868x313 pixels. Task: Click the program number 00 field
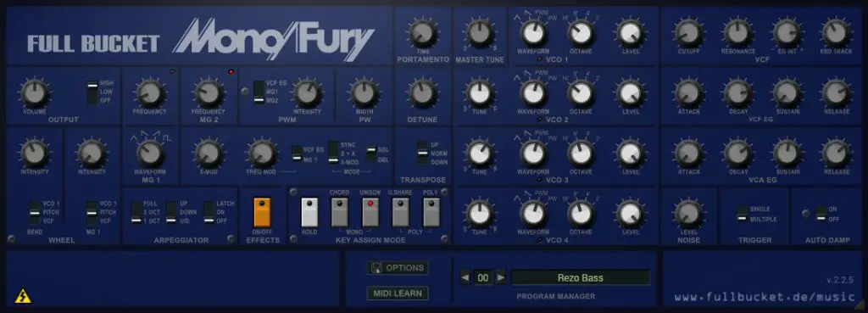[483, 277]
